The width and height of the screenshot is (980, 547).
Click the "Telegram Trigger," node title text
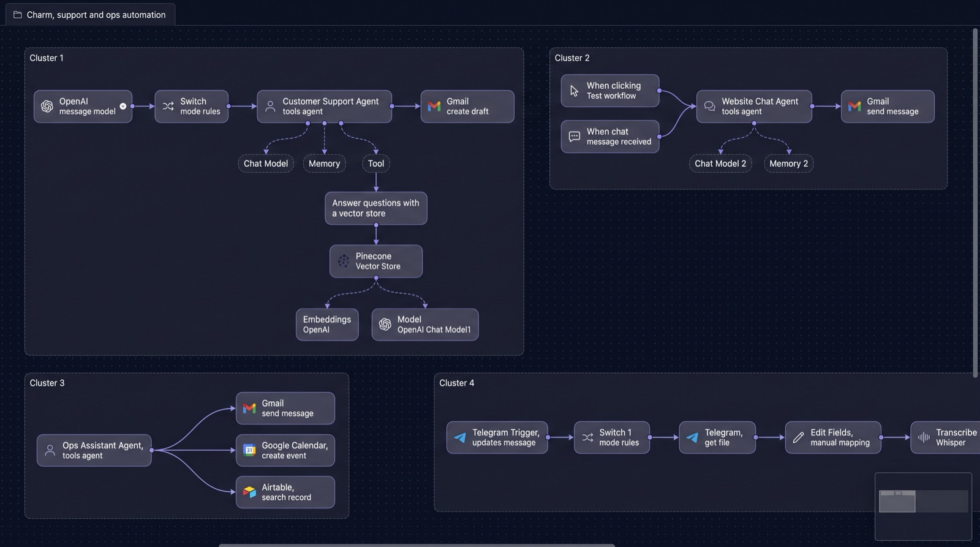(x=506, y=432)
